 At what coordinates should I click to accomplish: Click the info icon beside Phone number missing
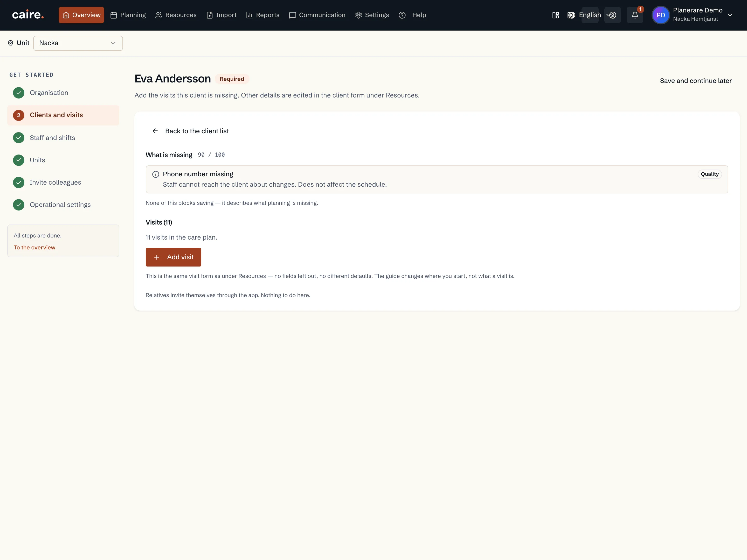pos(156,174)
